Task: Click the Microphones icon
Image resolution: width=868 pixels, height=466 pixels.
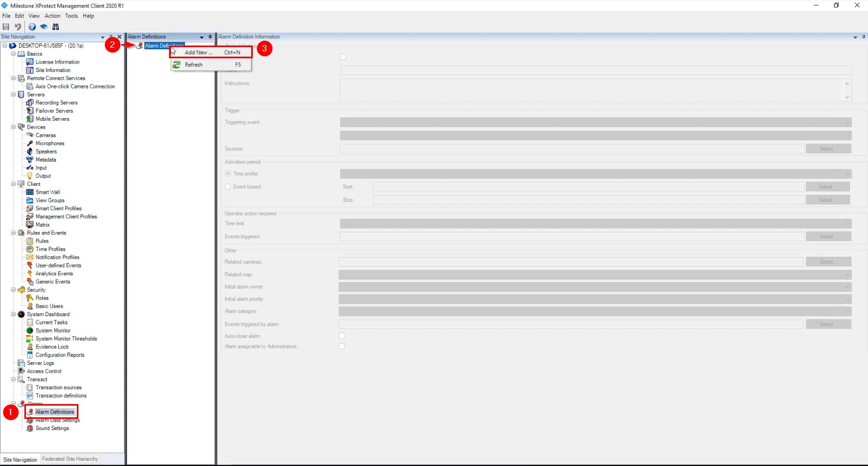Action: 30,144
